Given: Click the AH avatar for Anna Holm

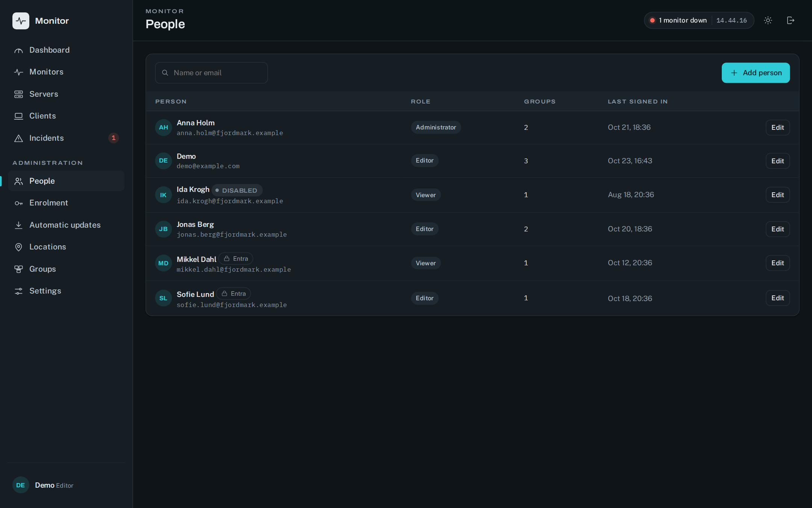Looking at the screenshot, I should 164,128.
